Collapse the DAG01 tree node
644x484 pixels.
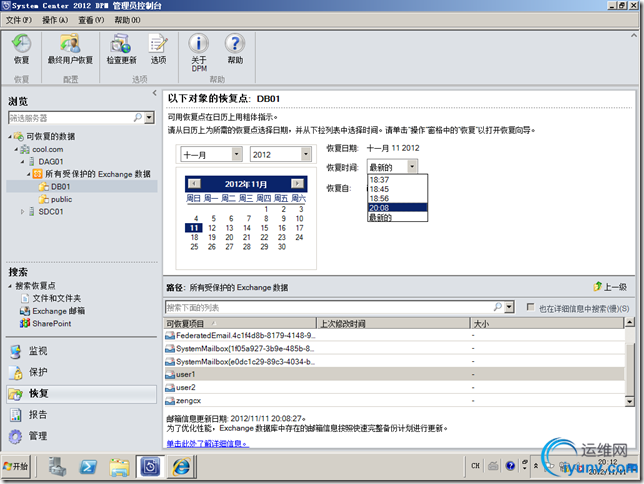(23, 162)
